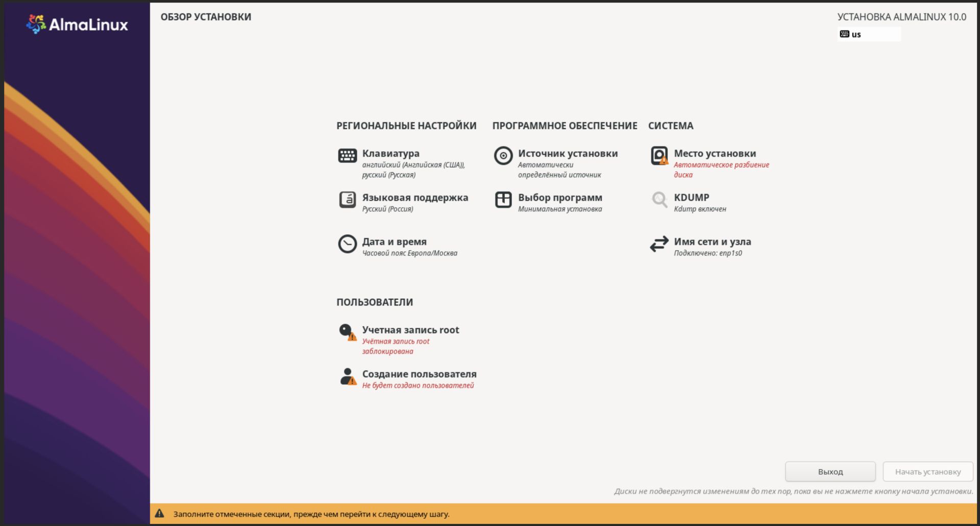Viewport: 980px width, 526px height.
Task: Select the Учетная запись root label
Action: (x=410, y=330)
